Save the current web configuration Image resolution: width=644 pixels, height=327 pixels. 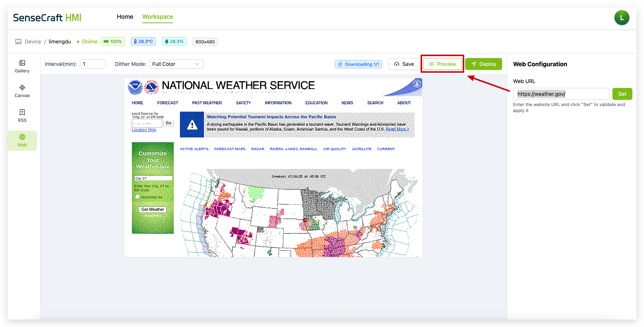[404, 64]
